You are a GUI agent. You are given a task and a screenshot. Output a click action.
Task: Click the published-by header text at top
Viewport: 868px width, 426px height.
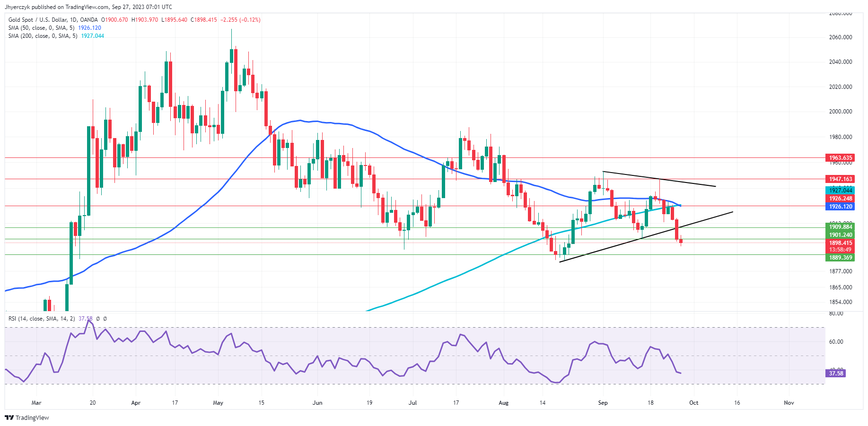[x=88, y=7]
